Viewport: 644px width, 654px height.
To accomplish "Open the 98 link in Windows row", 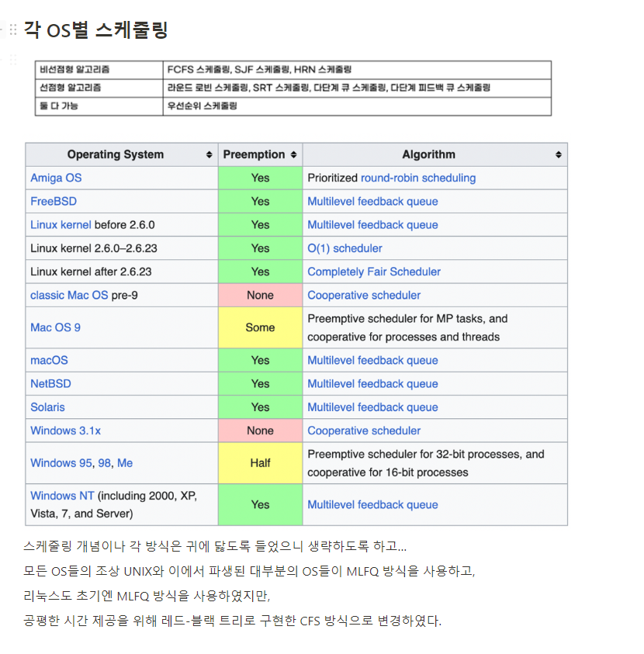I will click(x=105, y=463).
